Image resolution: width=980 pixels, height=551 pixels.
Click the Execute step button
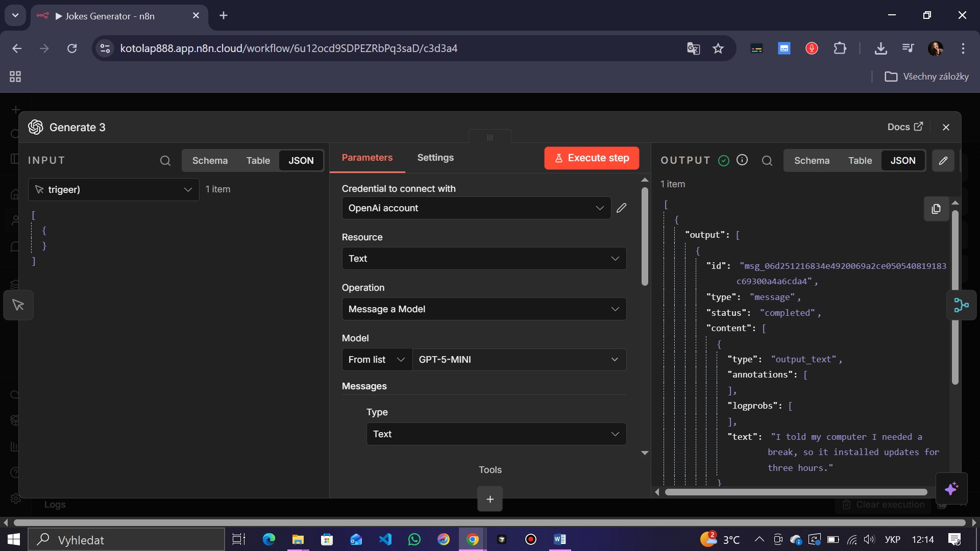[x=592, y=158]
